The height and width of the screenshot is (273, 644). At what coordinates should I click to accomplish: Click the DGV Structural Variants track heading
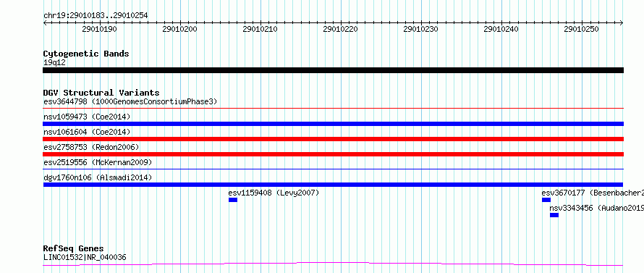[101, 93]
